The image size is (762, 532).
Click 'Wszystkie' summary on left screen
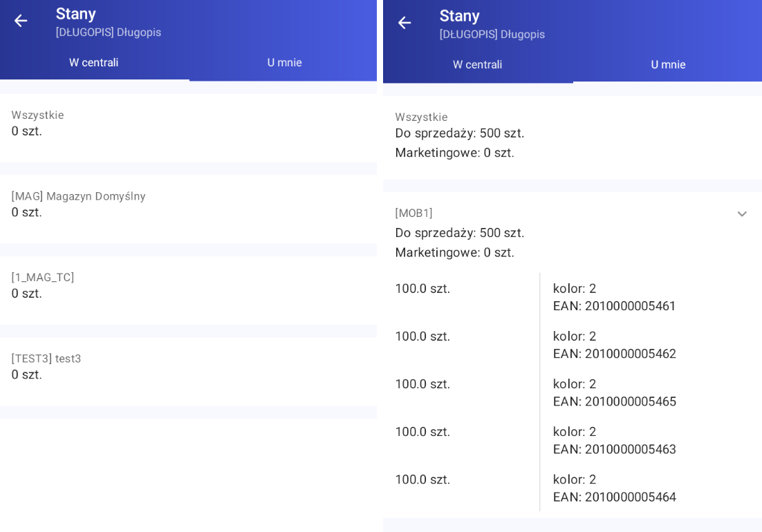pyautogui.click(x=189, y=128)
